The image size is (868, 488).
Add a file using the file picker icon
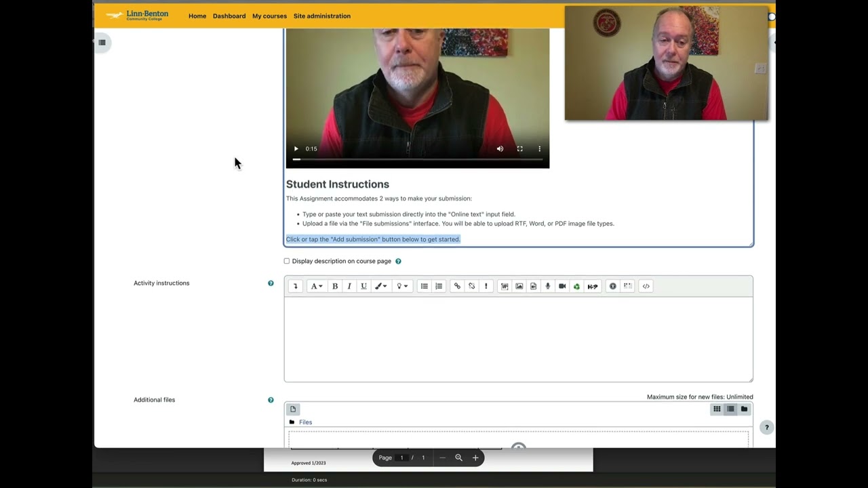293,409
